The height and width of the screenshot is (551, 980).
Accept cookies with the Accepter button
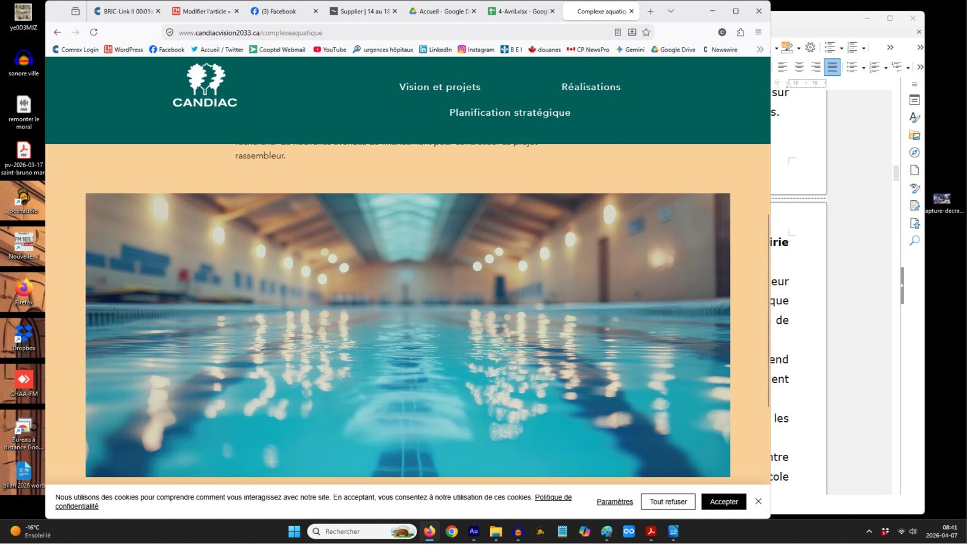(723, 501)
